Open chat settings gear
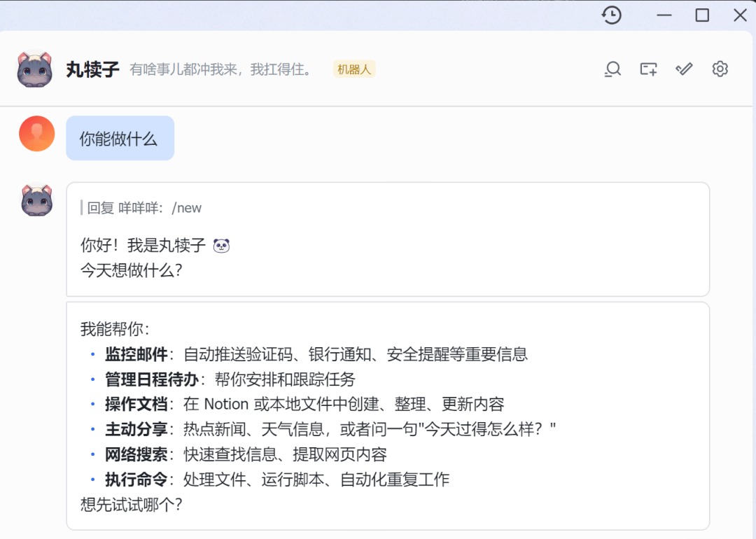 click(x=720, y=69)
